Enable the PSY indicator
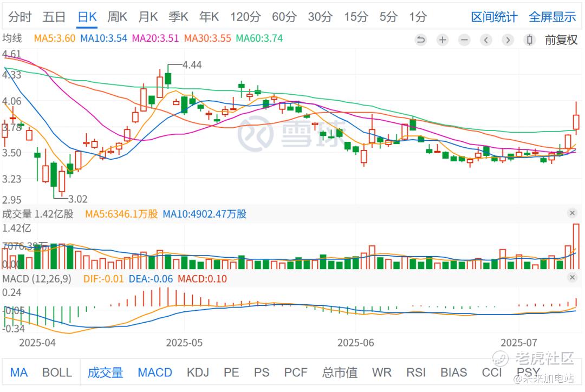 (528, 372)
